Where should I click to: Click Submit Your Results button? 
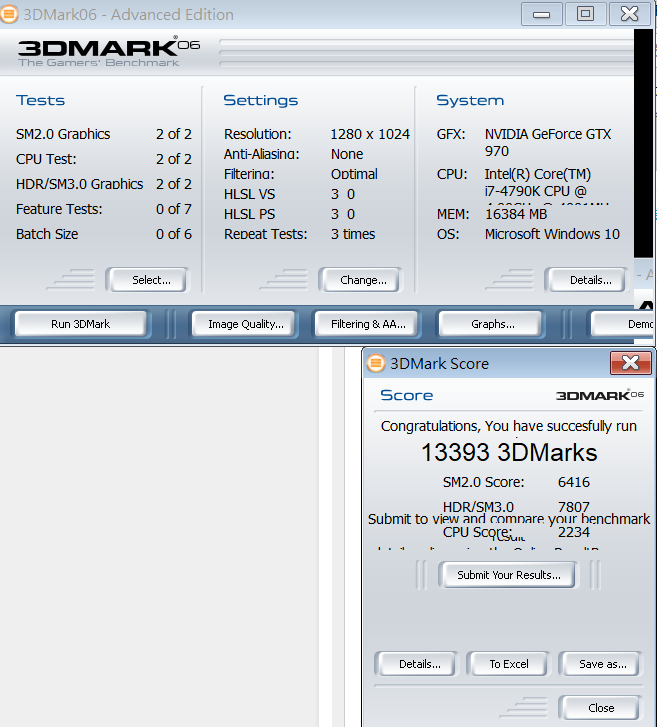[x=509, y=575]
